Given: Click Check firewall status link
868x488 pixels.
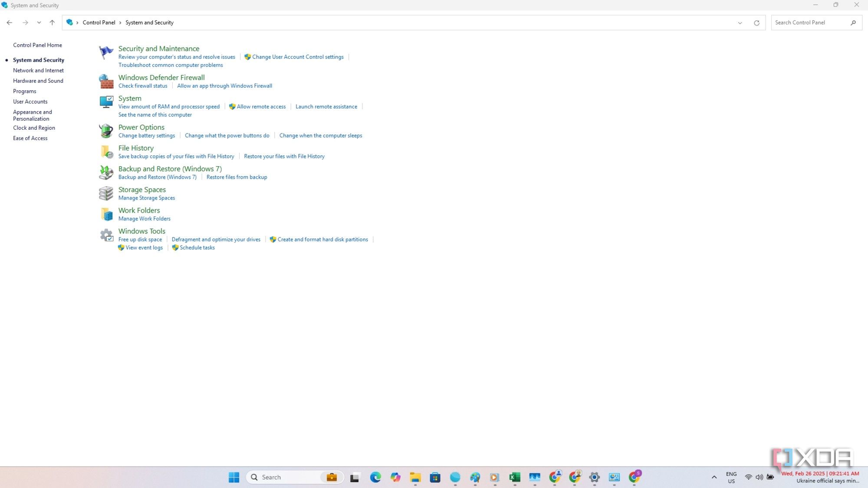Looking at the screenshot, I should point(143,86).
